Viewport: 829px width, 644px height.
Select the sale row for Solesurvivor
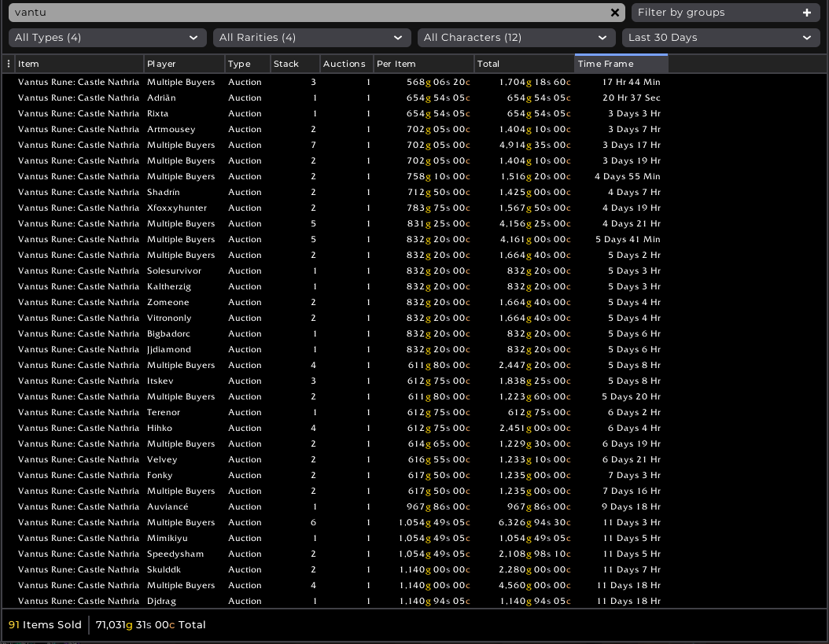click(174, 271)
